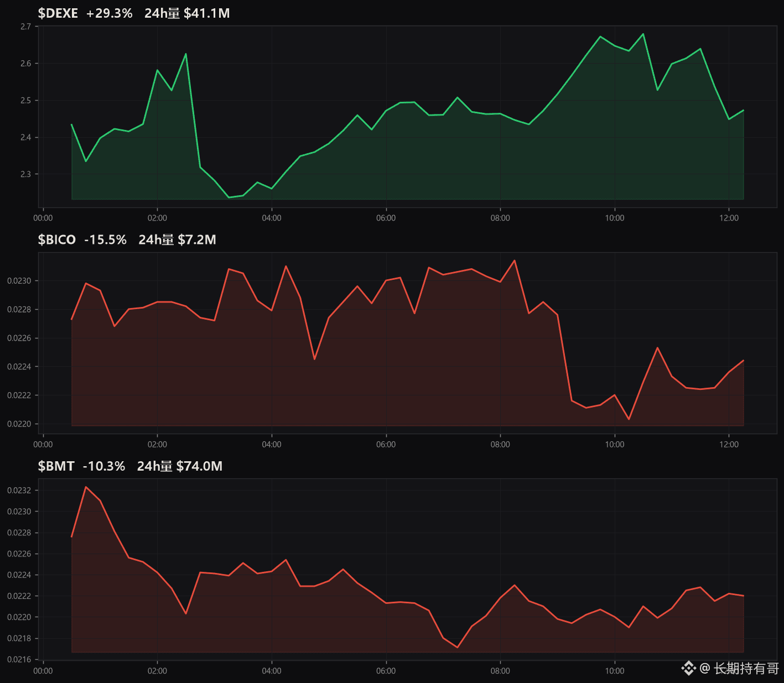The width and height of the screenshot is (784, 683).
Task: Click the 0.0224 label on BMT axis
Action: (x=19, y=575)
